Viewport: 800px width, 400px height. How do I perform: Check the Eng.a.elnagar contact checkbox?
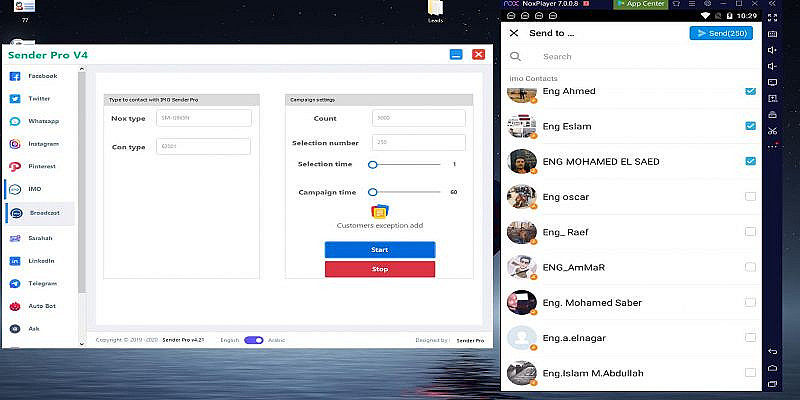click(751, 337)
